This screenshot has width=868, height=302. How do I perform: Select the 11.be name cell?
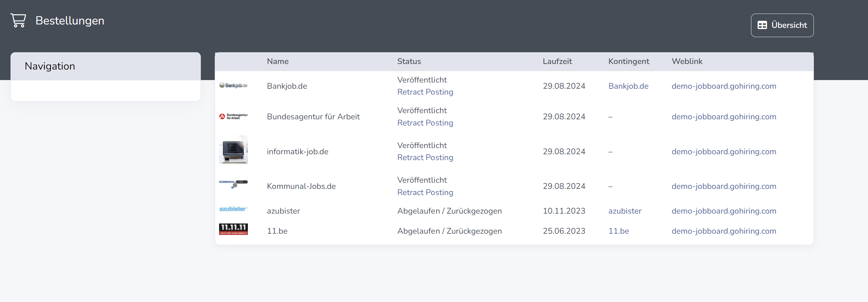(x=277, y=231)
